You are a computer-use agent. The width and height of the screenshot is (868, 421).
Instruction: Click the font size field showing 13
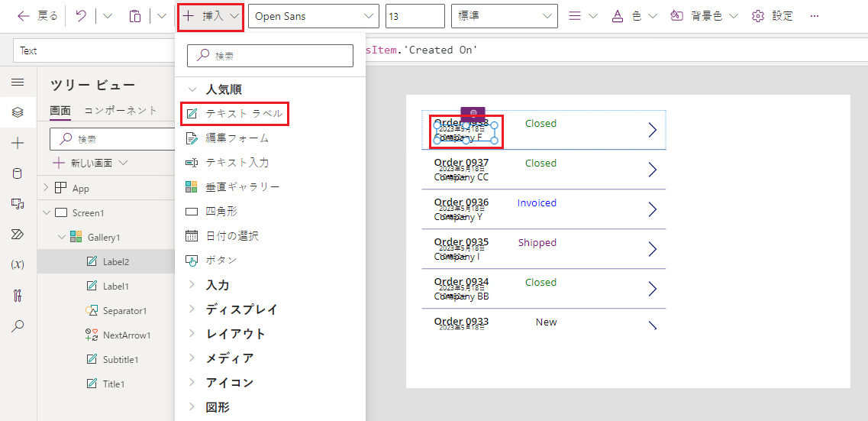pos(415,16)
